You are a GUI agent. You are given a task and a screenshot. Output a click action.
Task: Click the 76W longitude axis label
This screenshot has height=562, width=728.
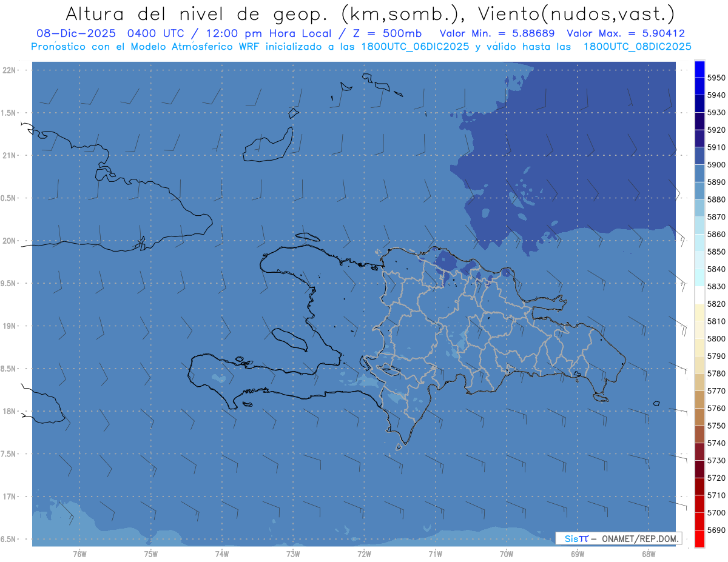79,554
